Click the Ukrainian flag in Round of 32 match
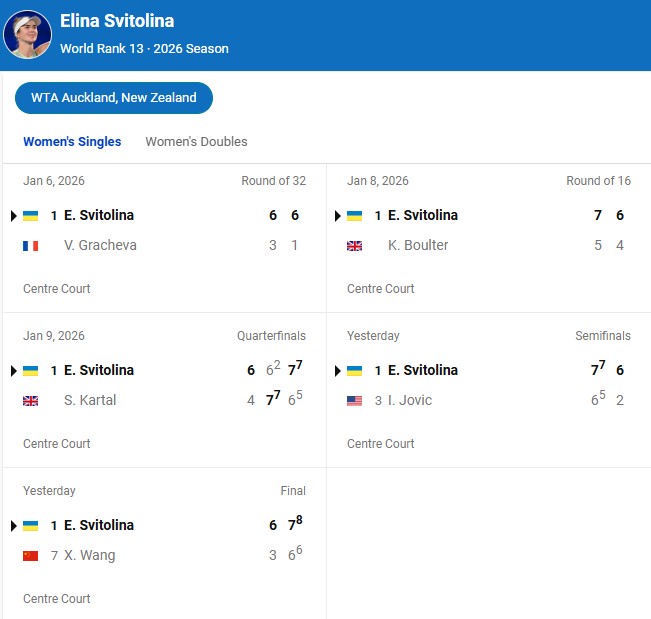 point(30,216)
